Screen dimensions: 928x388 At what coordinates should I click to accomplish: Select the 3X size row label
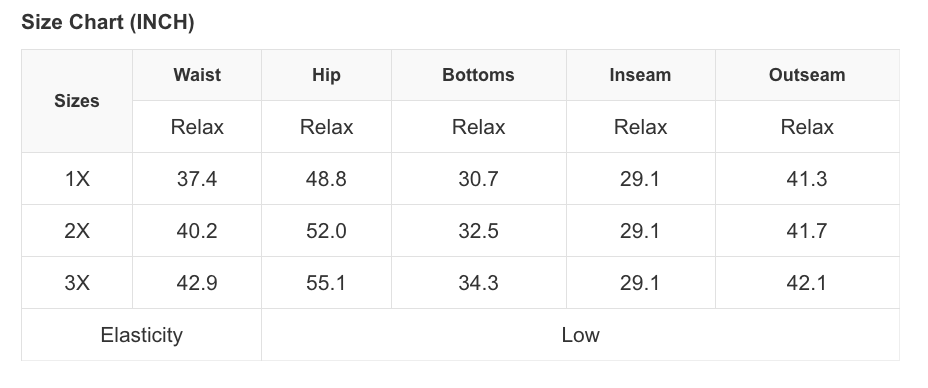(77, 283)
